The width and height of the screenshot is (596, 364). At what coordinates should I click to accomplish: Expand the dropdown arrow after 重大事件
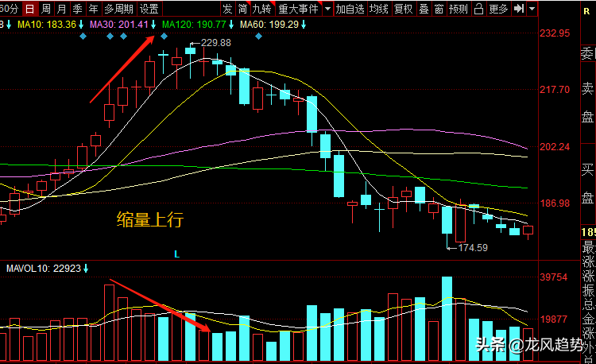(x=327, y=9)
